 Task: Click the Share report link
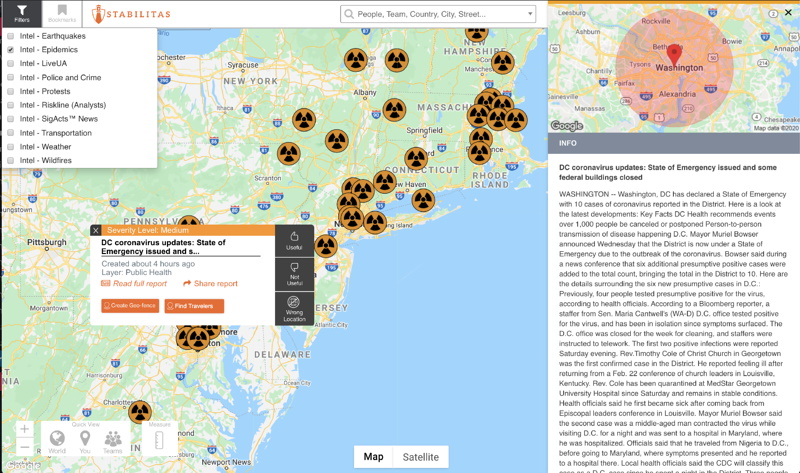coord(210,284)
